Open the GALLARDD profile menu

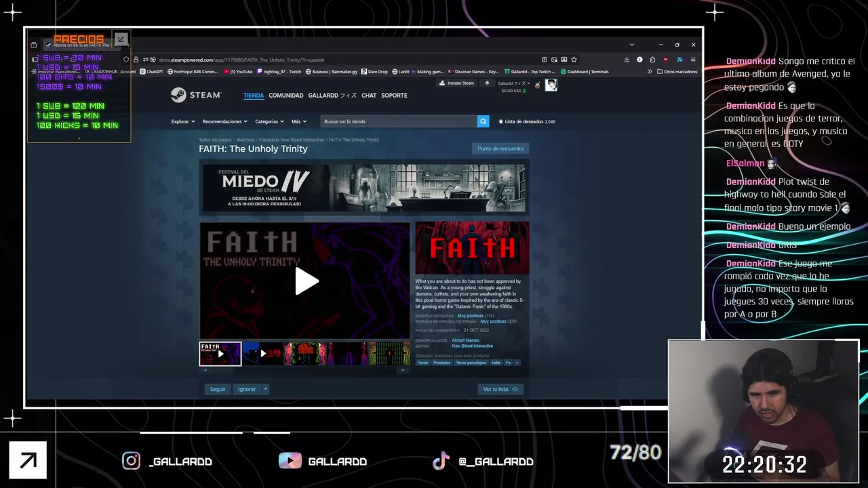tap(332, 96)
